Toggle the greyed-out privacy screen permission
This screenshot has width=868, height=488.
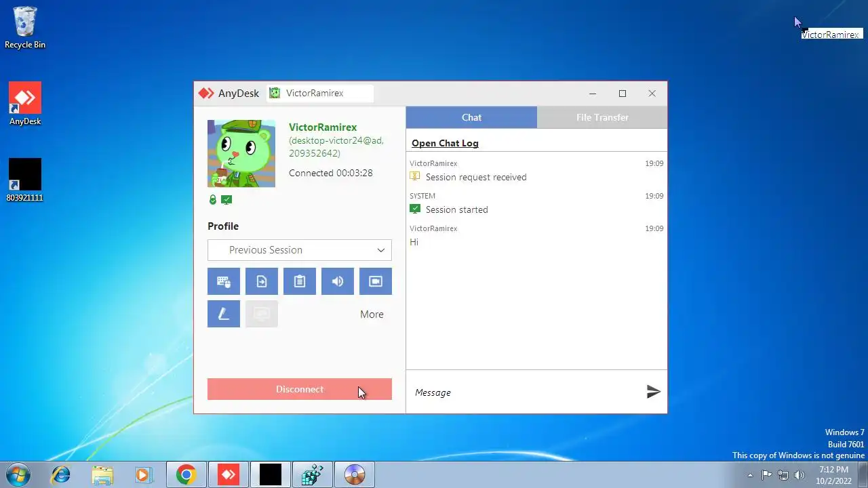click(x=262, y=314)
